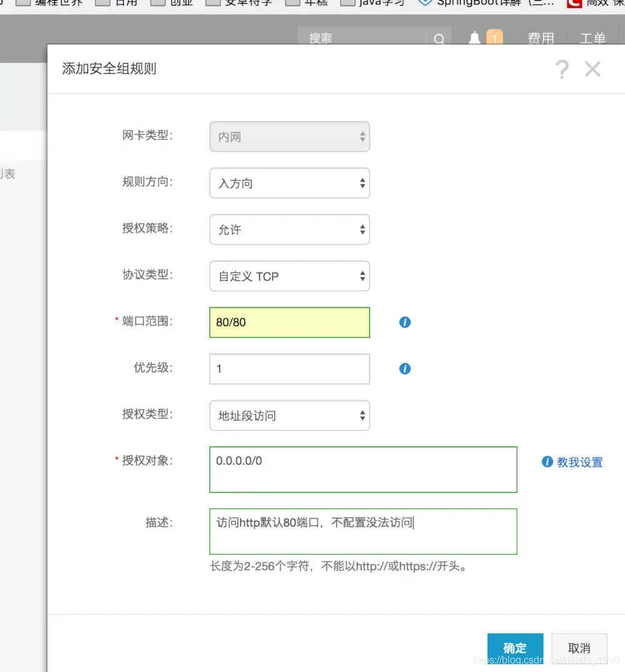Open the 教我设置 help link

click(579, 462)
